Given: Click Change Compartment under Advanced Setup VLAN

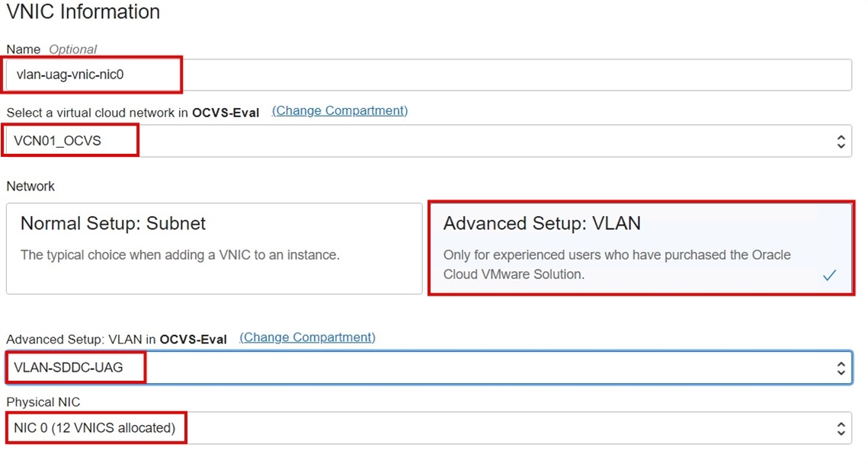Looking at the screenshot, I should pos(307,337).
